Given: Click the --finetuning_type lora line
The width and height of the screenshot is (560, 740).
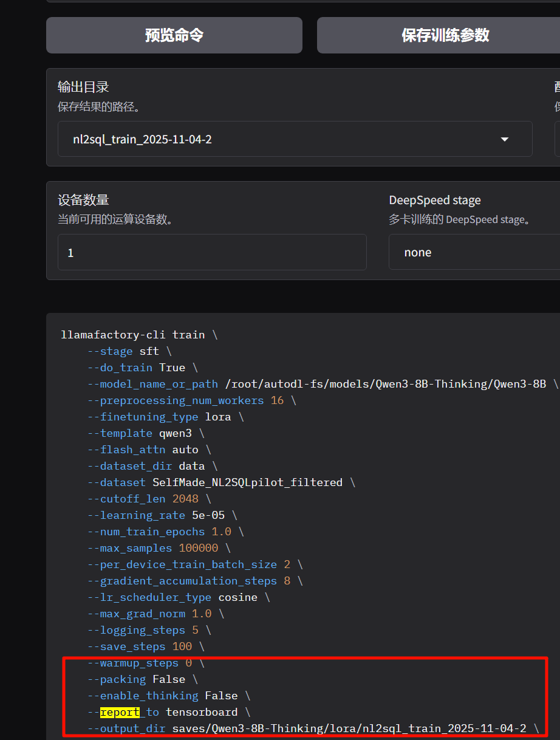Looking at the screenshot, I should (x=166, y=417).
